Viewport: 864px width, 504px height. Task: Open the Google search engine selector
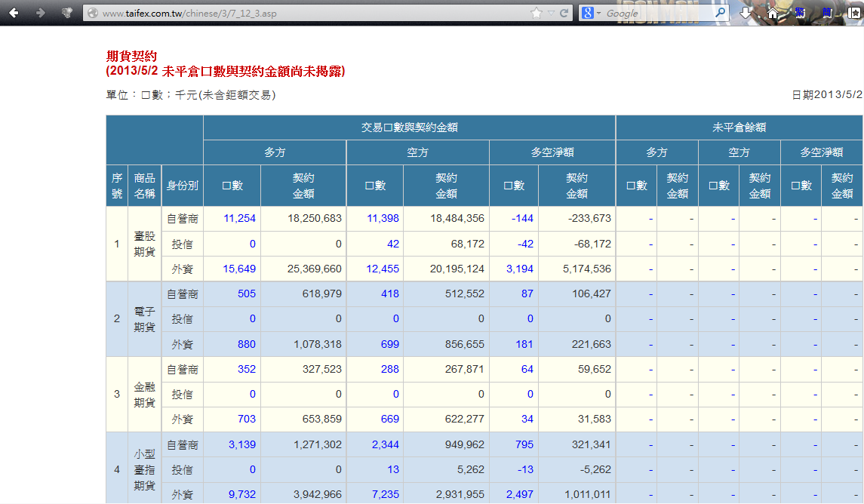pyautogui.click(x=591, y=13)
